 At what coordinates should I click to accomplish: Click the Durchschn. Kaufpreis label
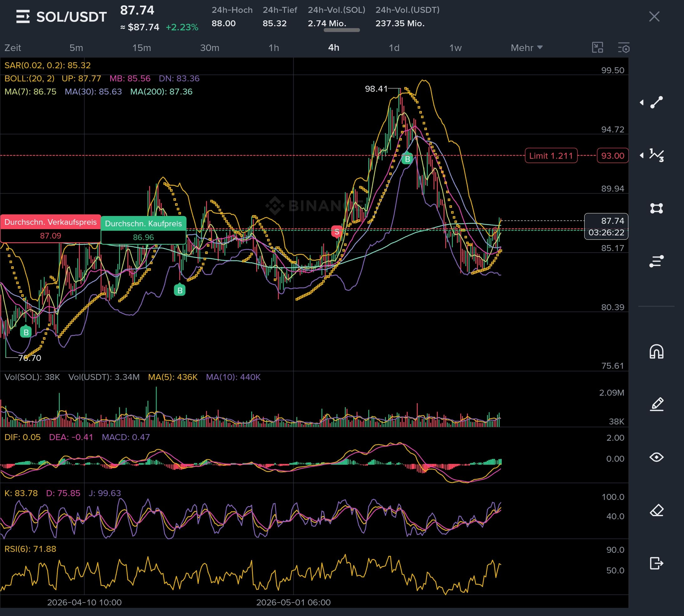(143, 223)
